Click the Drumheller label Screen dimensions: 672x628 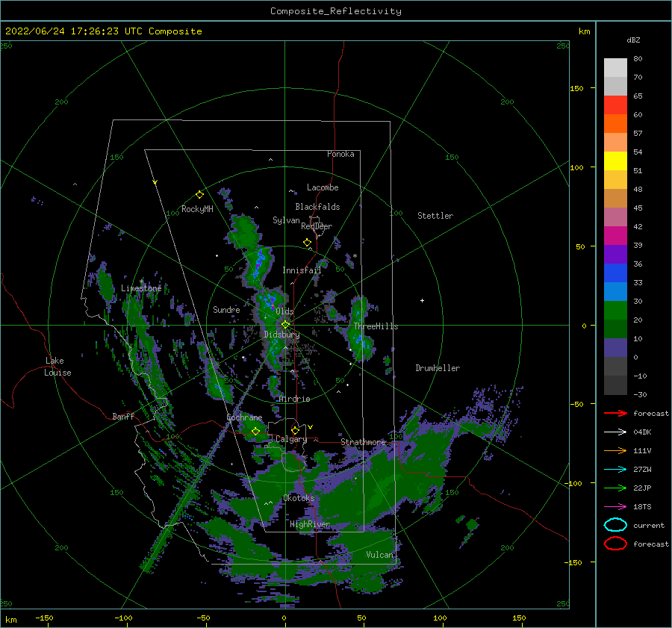pyautogui.click(x=438, y=368)
